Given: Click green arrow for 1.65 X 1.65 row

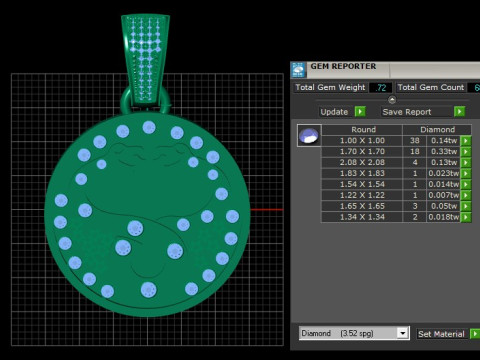Looking at the screenshot, I should click(x=466, y=206).
